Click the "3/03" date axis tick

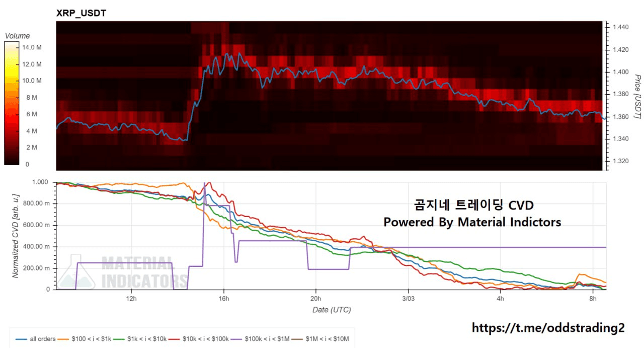(x=408, y=299)
